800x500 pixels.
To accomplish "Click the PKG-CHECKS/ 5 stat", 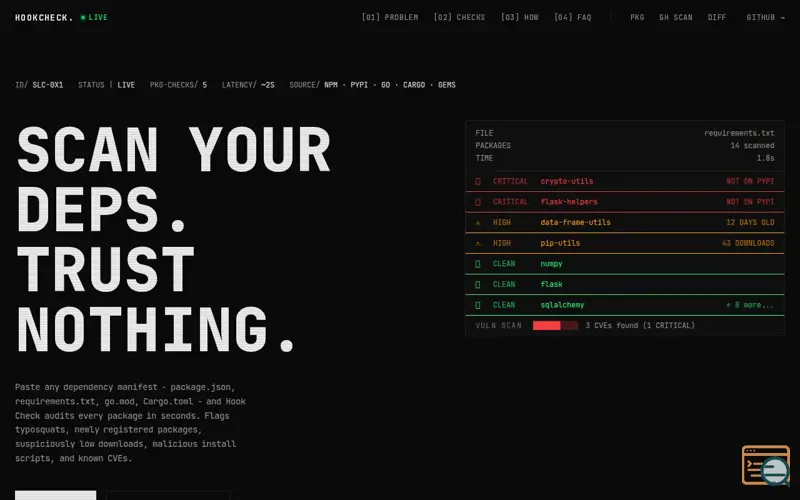I will [178, 85].
